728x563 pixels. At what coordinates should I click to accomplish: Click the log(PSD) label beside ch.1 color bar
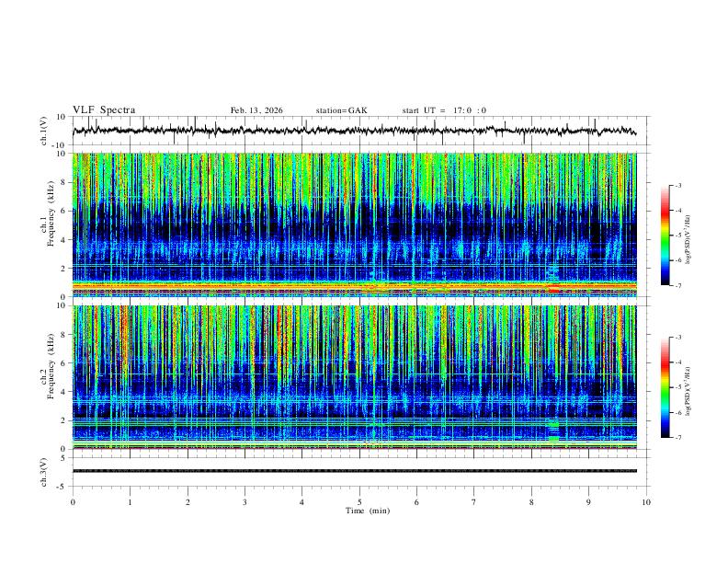pos(688,239)
